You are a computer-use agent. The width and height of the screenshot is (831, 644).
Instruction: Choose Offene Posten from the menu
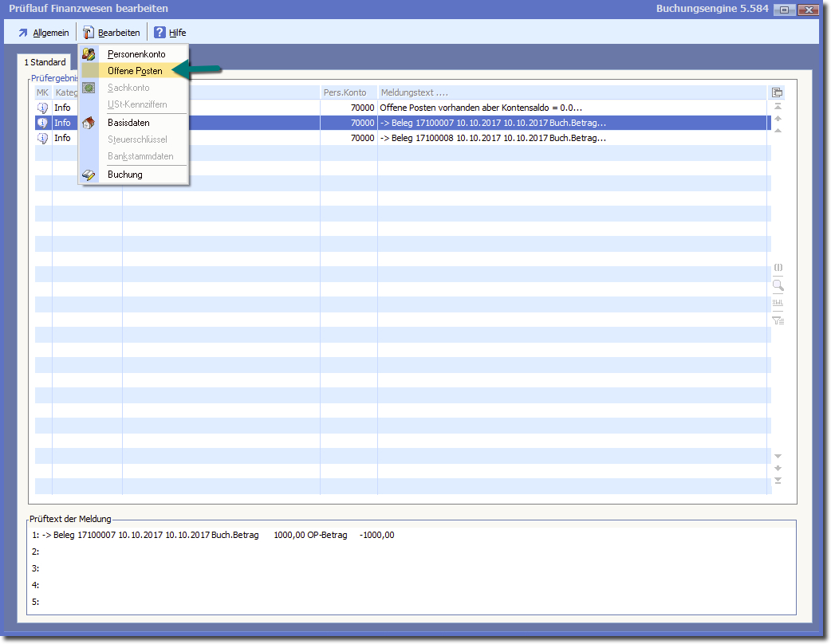point(135,71)
